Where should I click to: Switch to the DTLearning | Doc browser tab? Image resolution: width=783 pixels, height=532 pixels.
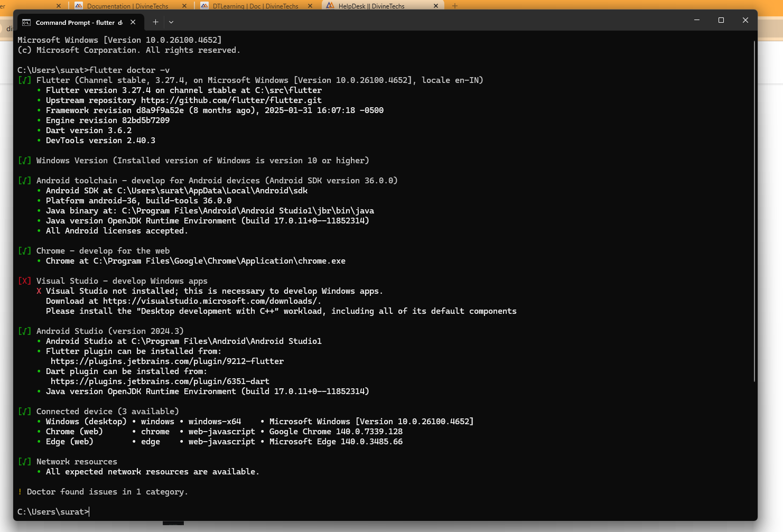click(255, 6)
